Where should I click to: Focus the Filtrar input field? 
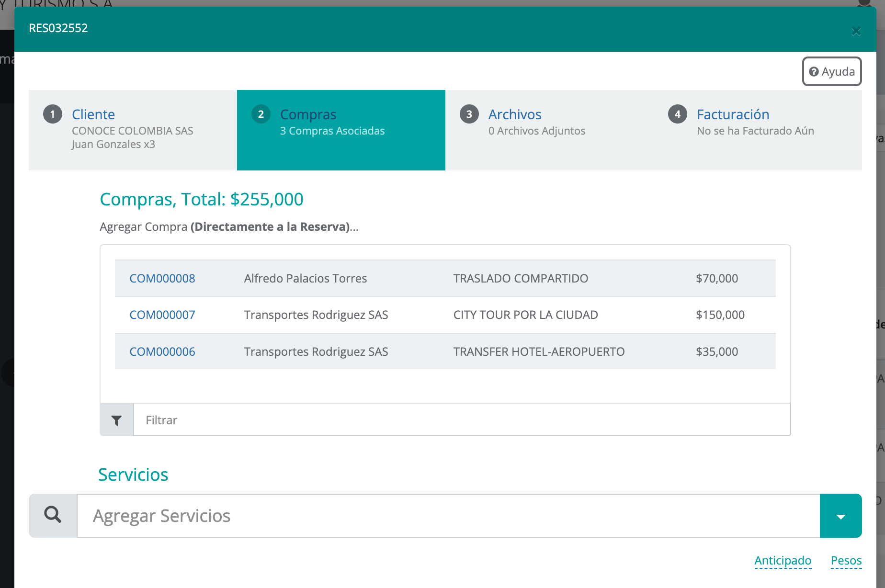point(462,420)
